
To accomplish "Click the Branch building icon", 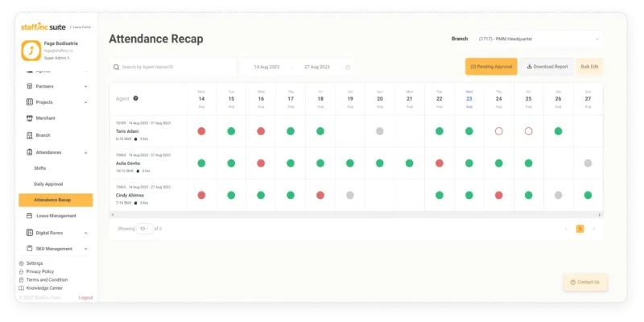I will pyautogui.click(x=29, y=135).
